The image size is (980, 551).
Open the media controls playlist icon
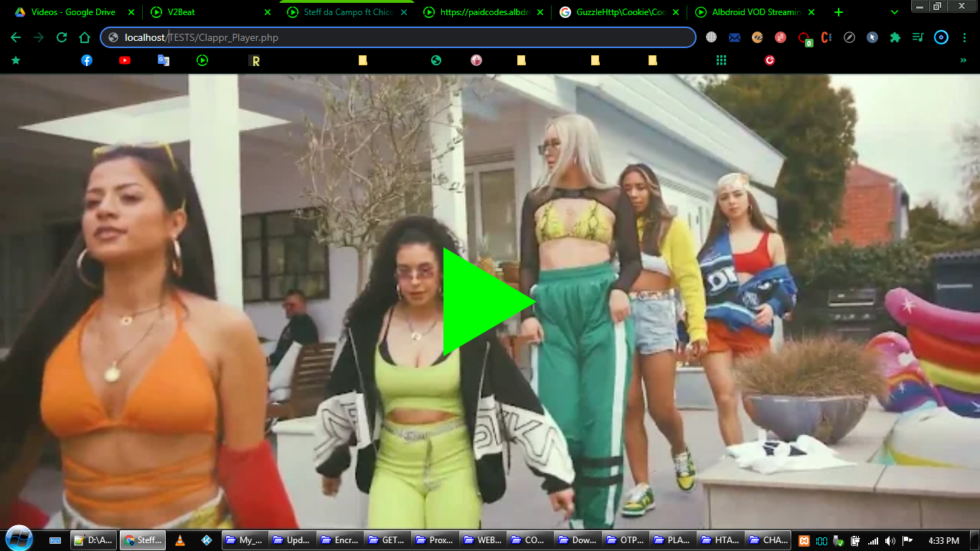click(x=918, y=37)
